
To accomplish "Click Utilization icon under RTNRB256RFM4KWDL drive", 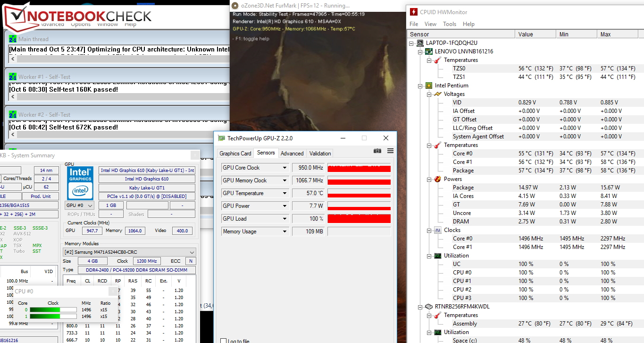I will (437, 332).
